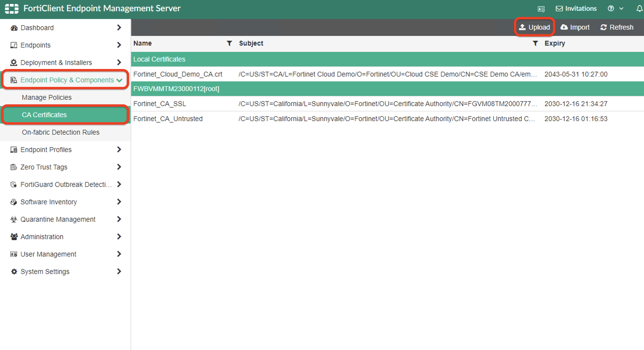Click the Endpoint Policy & Components icon
644x350 pixels.
[x=14, y=80]
